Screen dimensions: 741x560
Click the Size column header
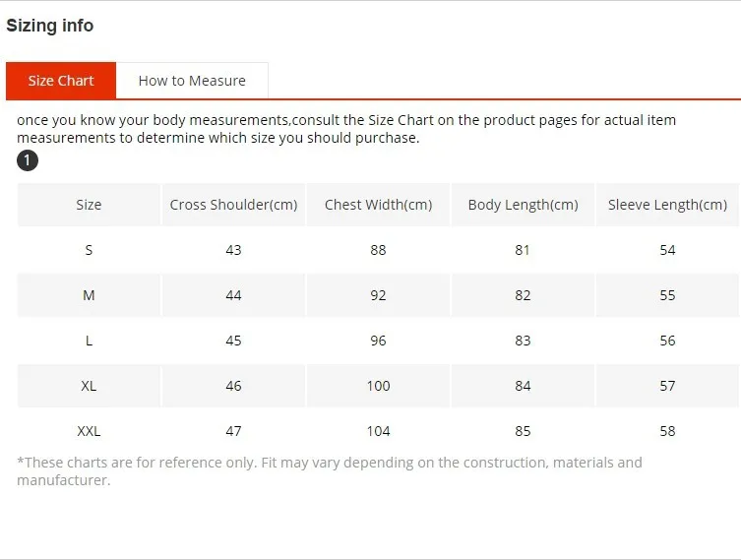89,205
